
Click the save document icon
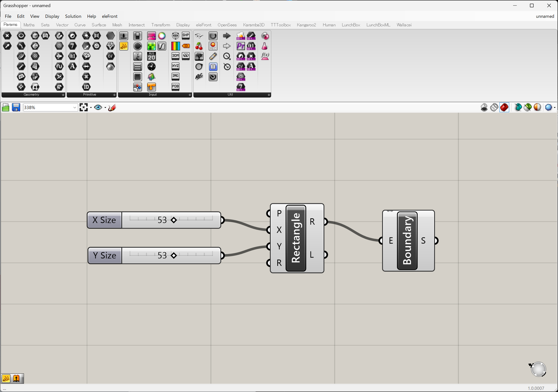(x=16, y=107)
